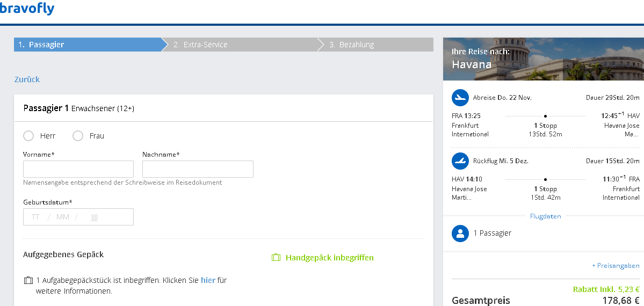Click the Gesamtpreis 178,68 € value
This screenshot has width=644, height=306.
[620, 301]
